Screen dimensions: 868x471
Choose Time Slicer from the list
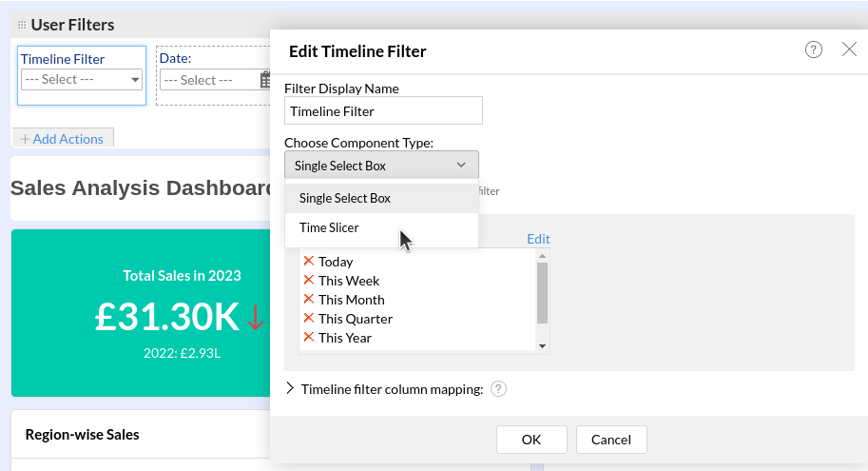pos(381,227)
